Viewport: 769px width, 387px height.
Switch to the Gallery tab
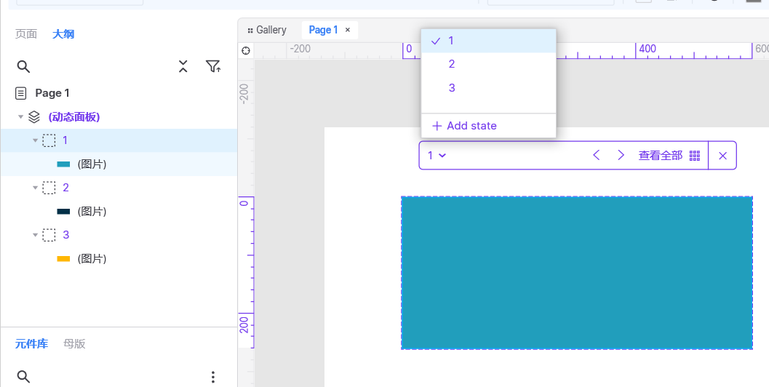point(267,30)
